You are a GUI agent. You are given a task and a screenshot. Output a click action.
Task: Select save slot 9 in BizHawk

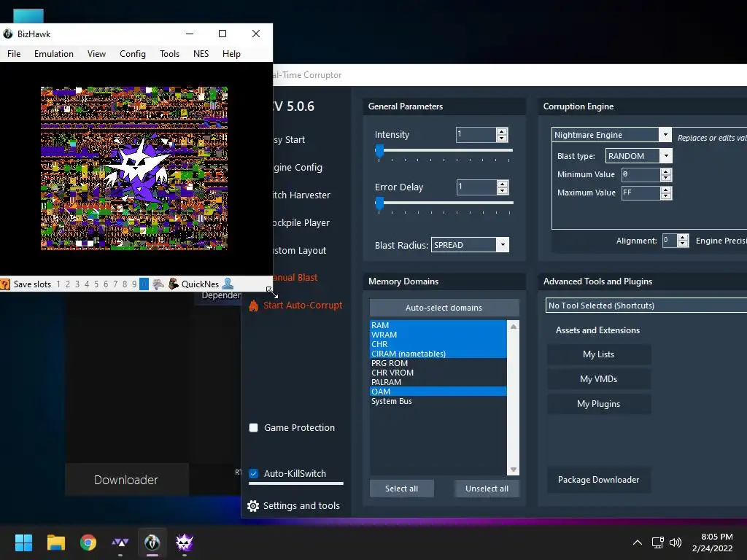point(134,284)
